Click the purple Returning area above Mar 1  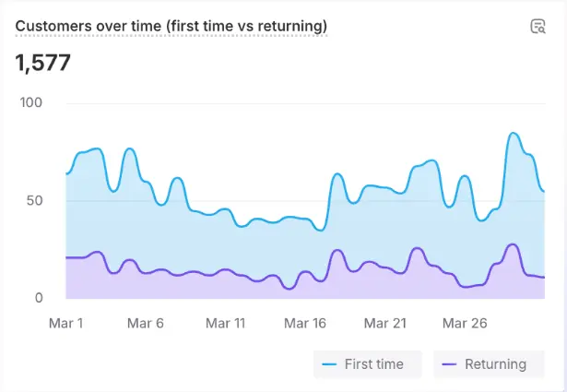click(70, 279)
